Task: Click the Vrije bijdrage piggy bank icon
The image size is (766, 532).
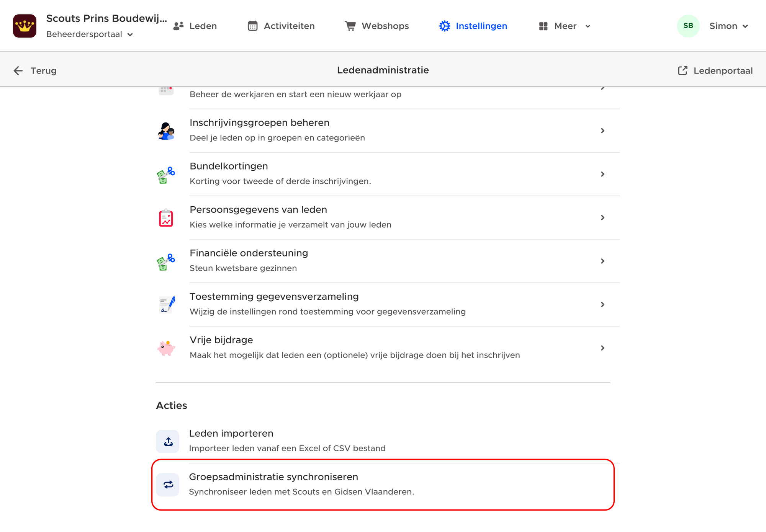Action: point(166,348)
